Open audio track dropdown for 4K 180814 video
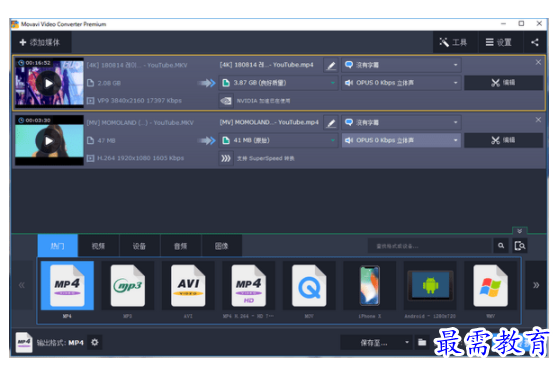This screenshot has height=374, width=558. point(401,83)
